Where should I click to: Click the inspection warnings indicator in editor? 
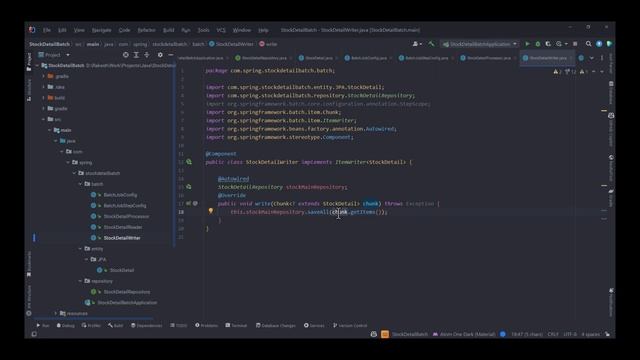pos(571,71)
